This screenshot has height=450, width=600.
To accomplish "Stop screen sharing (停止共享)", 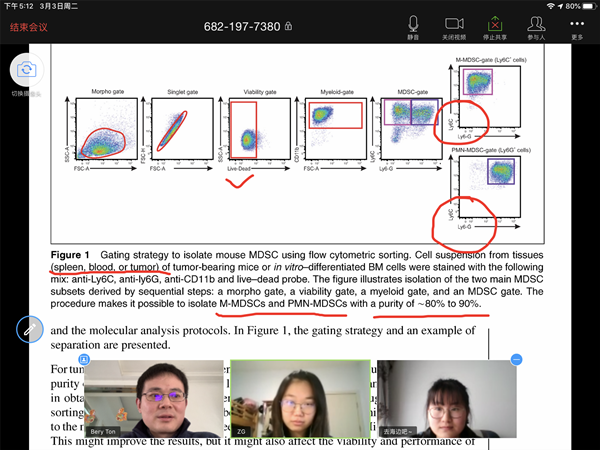I will point(495,26).
